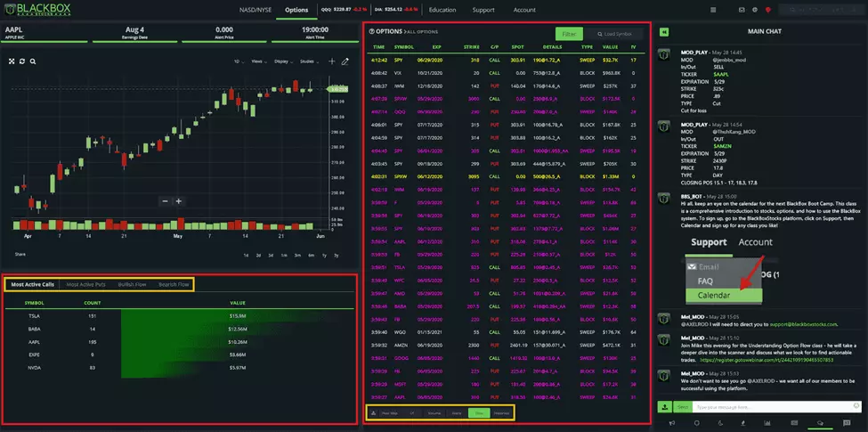The height and width of the screenshot is (432, 868).
Task: Open the Account menu in header
Action: tap(524, 10)
